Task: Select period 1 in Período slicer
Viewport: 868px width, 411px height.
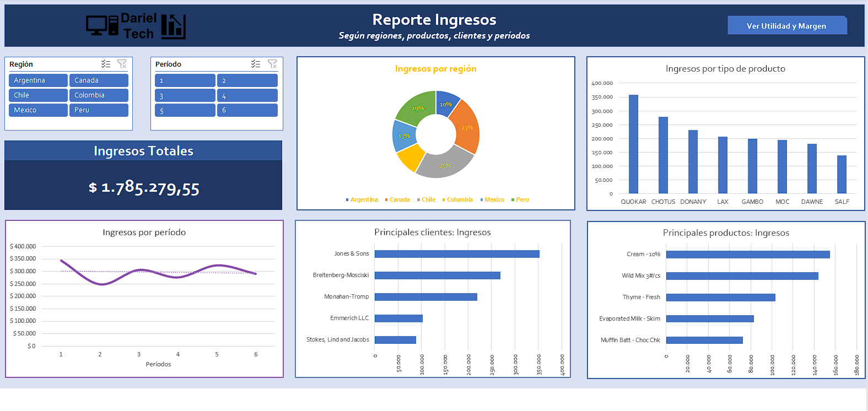Action: 185,80
